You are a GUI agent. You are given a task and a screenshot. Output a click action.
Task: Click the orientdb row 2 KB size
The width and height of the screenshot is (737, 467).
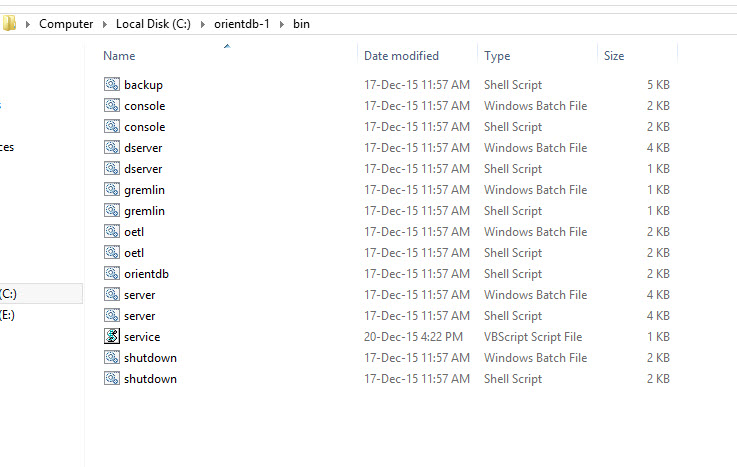coord(658,274)
